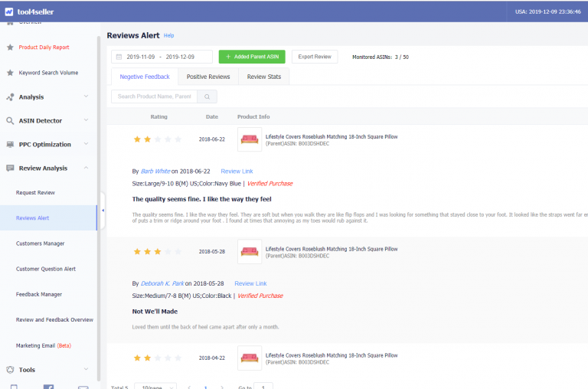Open Review Link for Barb White review
Viewport: 588px width, 389px height.
(x=237, y=172)
